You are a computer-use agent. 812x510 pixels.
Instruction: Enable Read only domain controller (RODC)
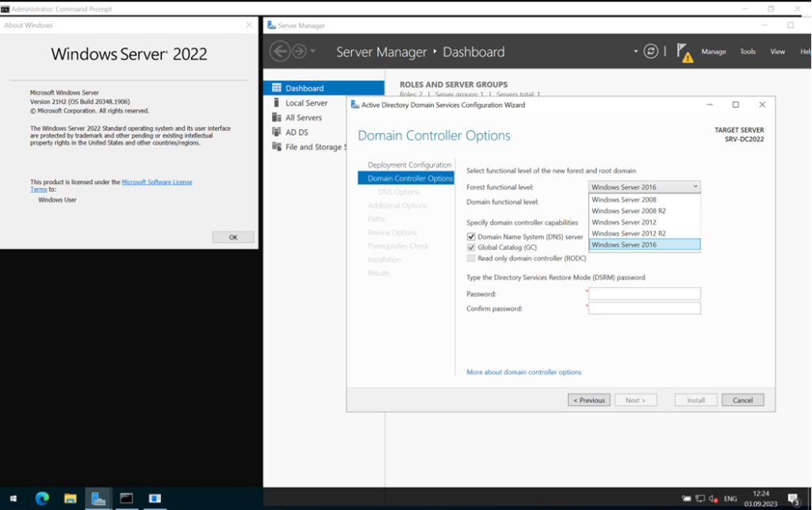point(469,258)
